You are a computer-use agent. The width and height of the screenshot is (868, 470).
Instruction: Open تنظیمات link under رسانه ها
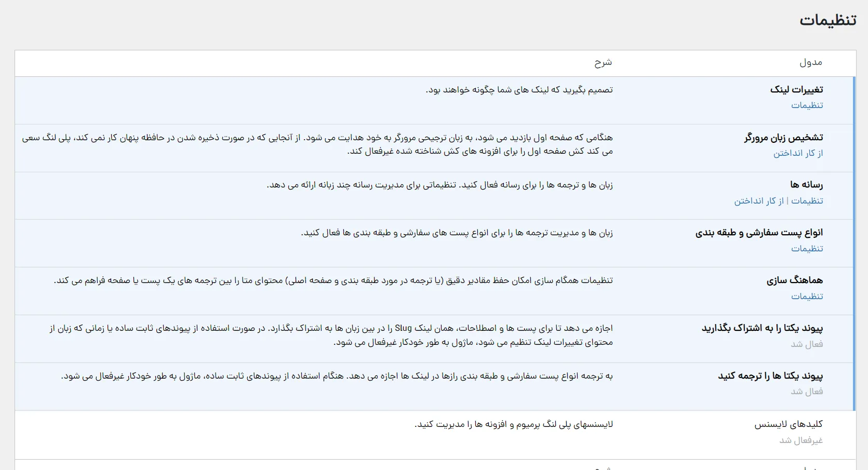(x=807, y=201)
